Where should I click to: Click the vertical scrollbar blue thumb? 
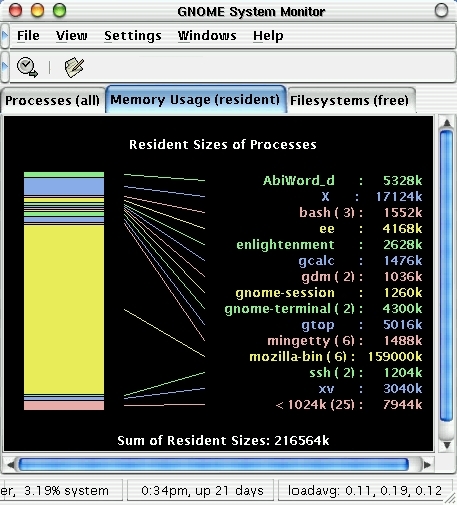pyautogui.click(x=447, y=277)
